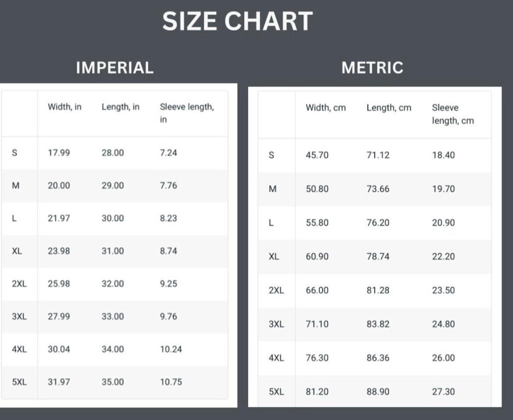Select the 'Width, in' column header
Viewport: 513px width, 420px height.
(x=64, y=107)
